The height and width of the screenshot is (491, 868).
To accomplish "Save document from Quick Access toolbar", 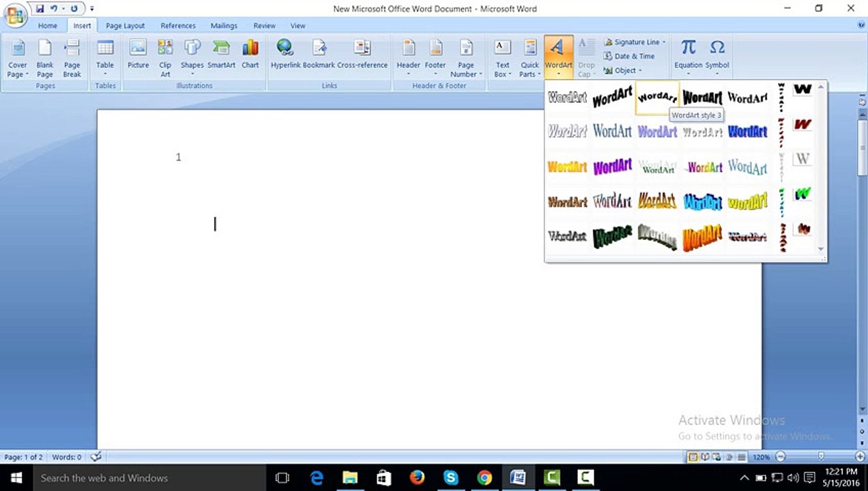I will click(40, 9).
